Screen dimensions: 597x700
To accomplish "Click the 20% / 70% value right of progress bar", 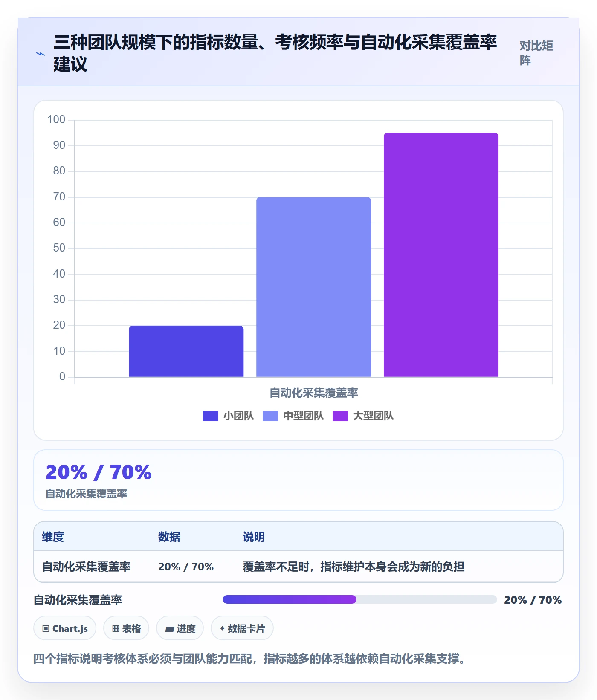I will coord(533,600).
